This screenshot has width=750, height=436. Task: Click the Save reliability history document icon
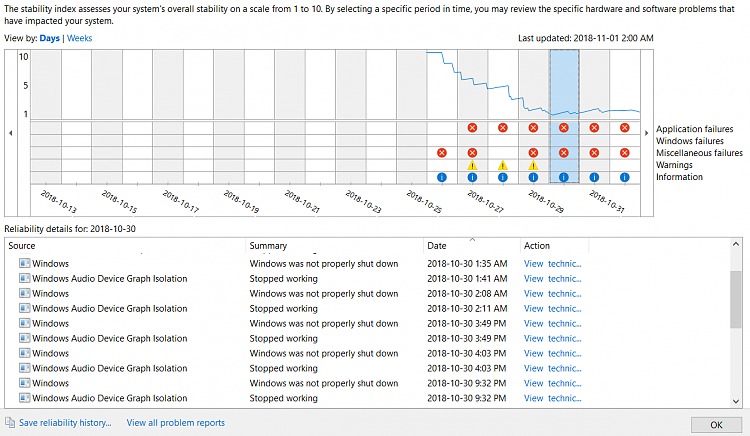10,423
